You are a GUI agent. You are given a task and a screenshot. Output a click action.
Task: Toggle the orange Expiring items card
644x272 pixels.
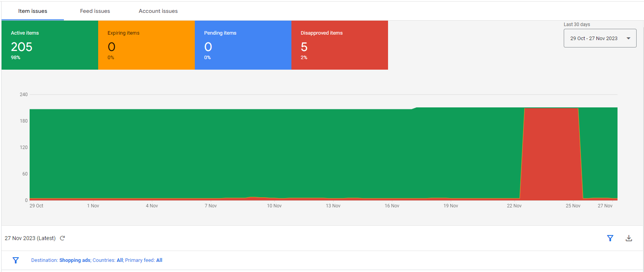[x=146, y=45]
